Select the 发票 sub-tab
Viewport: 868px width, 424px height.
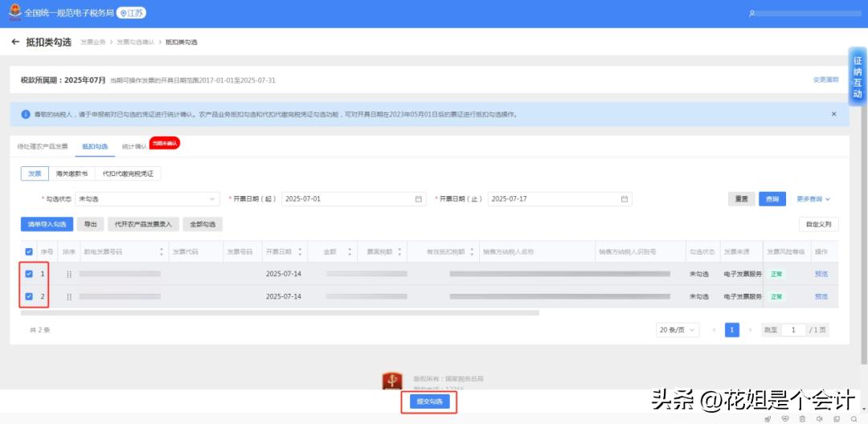coord(35,173)
